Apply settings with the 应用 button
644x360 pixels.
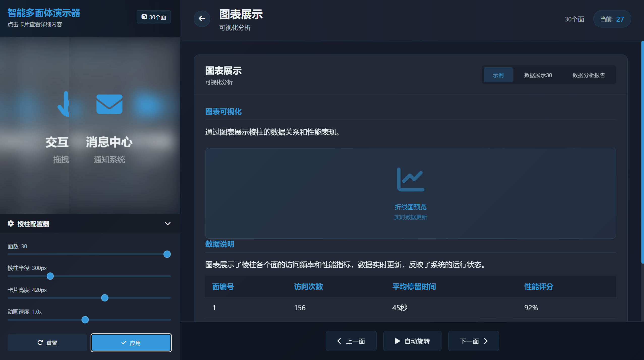(131, 343)
